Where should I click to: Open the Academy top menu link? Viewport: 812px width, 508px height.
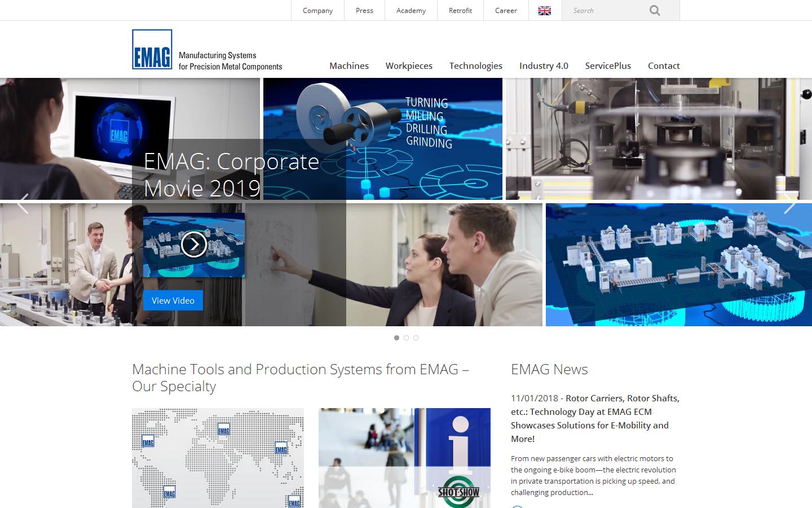pos(411,10)
